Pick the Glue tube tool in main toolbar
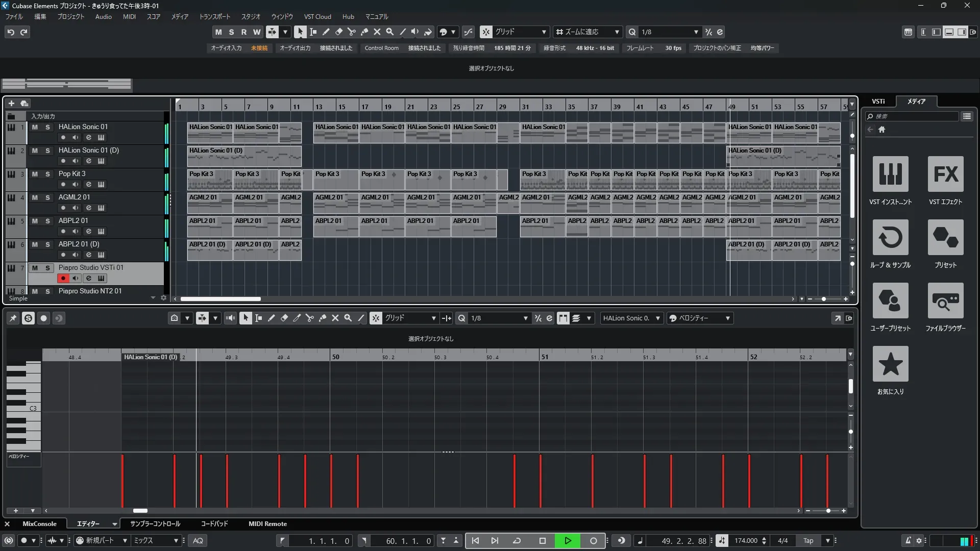 364,32
